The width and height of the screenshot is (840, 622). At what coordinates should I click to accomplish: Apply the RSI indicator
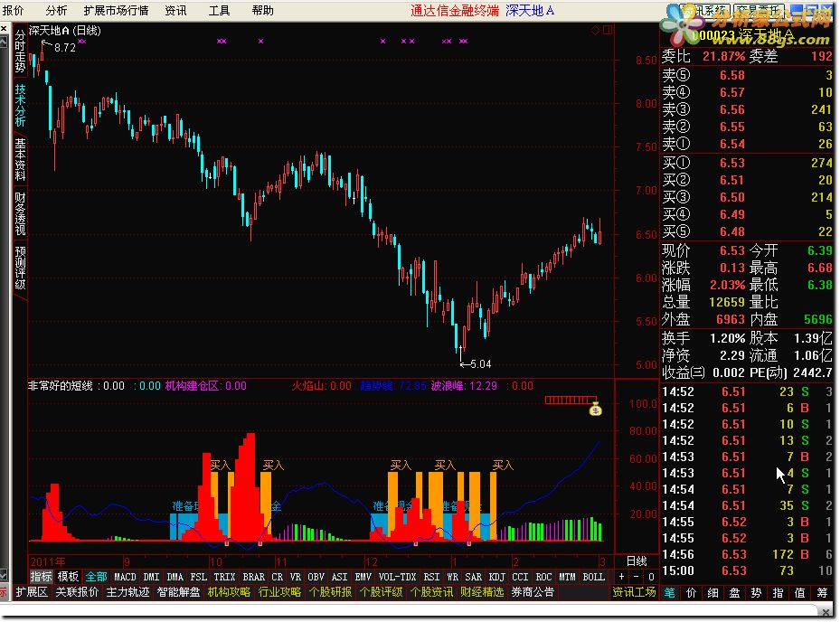[x=432, y=577]
